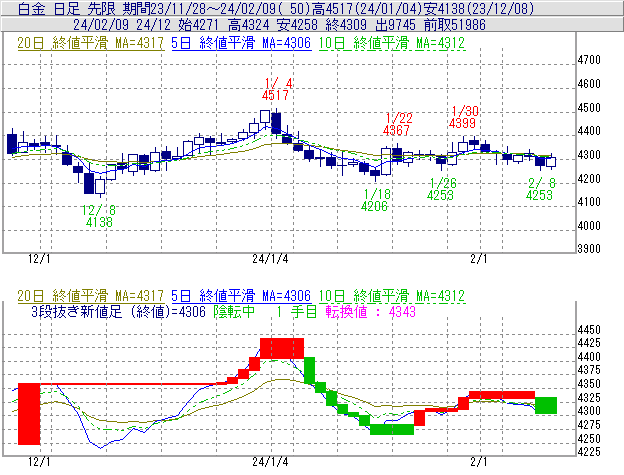Click the 5日 終値平滑 MA=4306 label in the lower chart
Viewport: 624px width, 475px height.
[x=241, y=296]
